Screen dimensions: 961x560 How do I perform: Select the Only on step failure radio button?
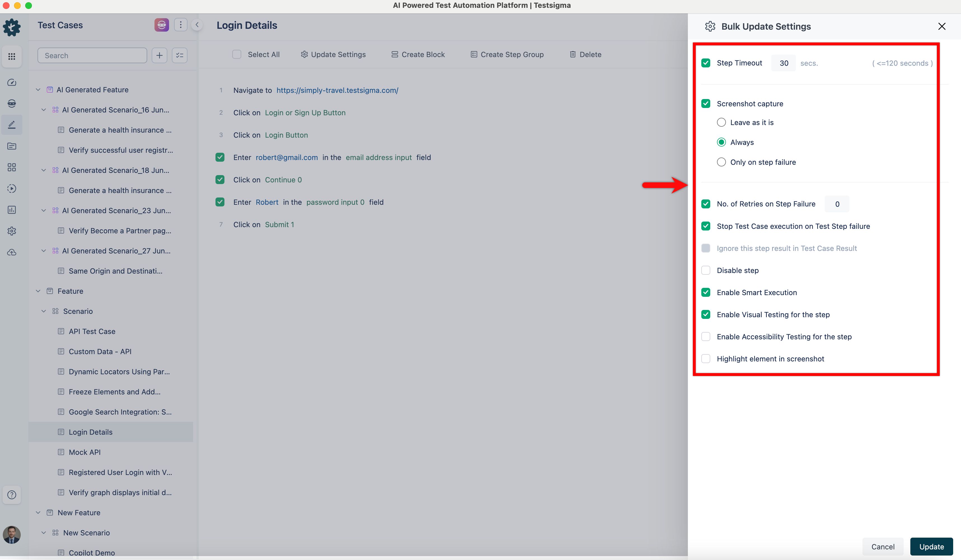pyautogui.click(x=721, y=162)
